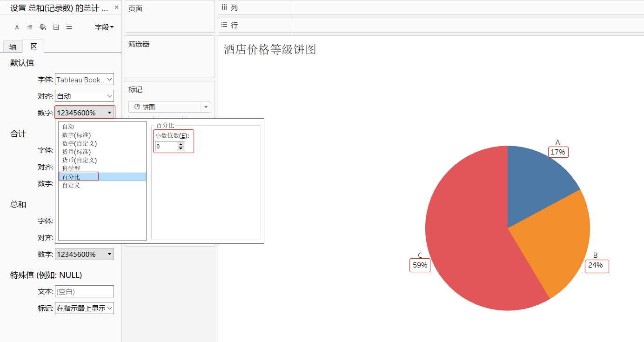Open the shading paint bucket icon
Viewport: 644px width, 342px height.
[43, 27]
